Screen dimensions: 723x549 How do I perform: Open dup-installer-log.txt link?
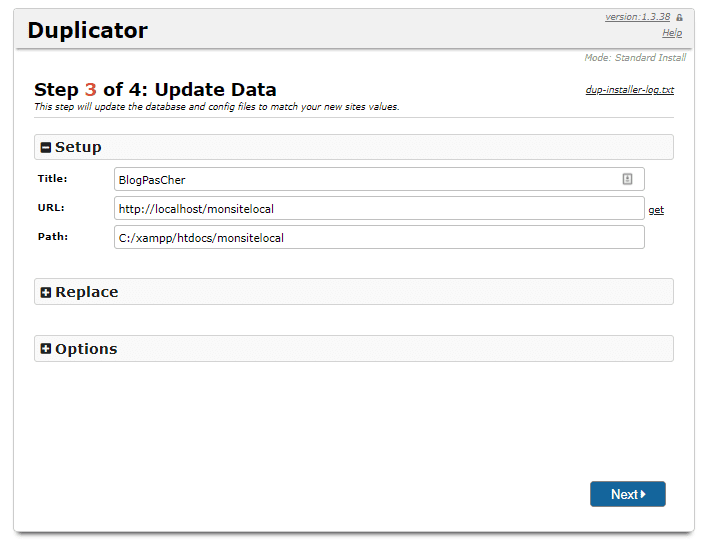click(629, 89)
